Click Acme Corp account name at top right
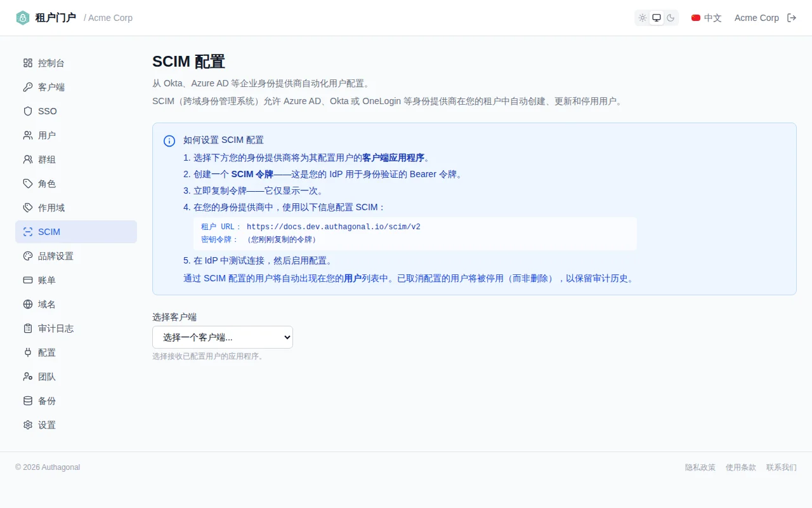This screenshot has width=812, height=508. (757, 18)
